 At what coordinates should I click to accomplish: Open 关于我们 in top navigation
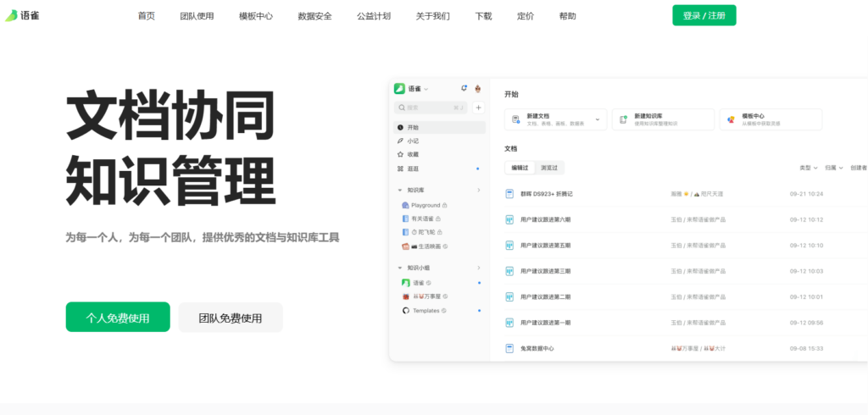coord(433,16)
